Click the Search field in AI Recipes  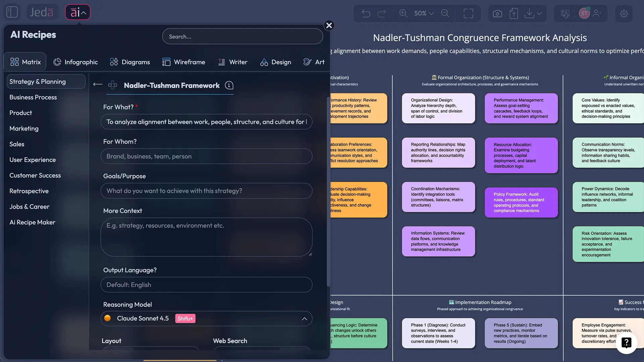(242, 36)
